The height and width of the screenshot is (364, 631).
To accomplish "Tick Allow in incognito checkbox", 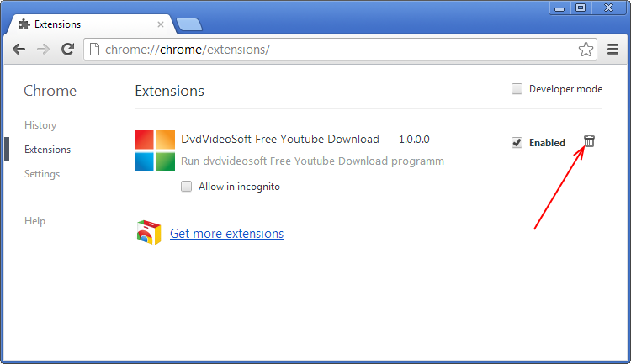I will pyautogui.click(x=186, y=187).
